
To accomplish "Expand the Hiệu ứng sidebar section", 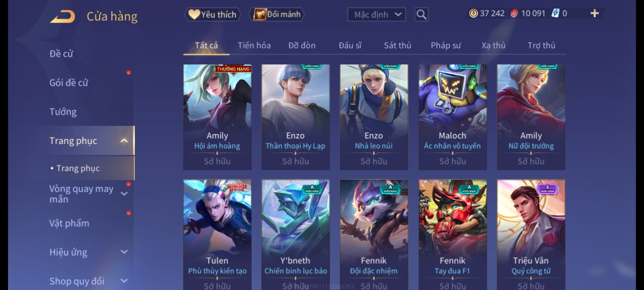I will pos(124,252).
